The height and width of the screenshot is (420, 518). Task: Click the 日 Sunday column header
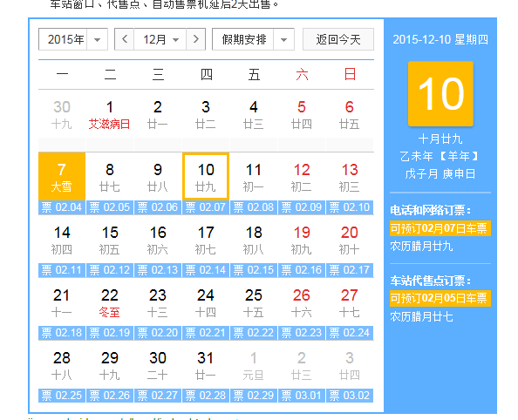[x=350, y=75]
